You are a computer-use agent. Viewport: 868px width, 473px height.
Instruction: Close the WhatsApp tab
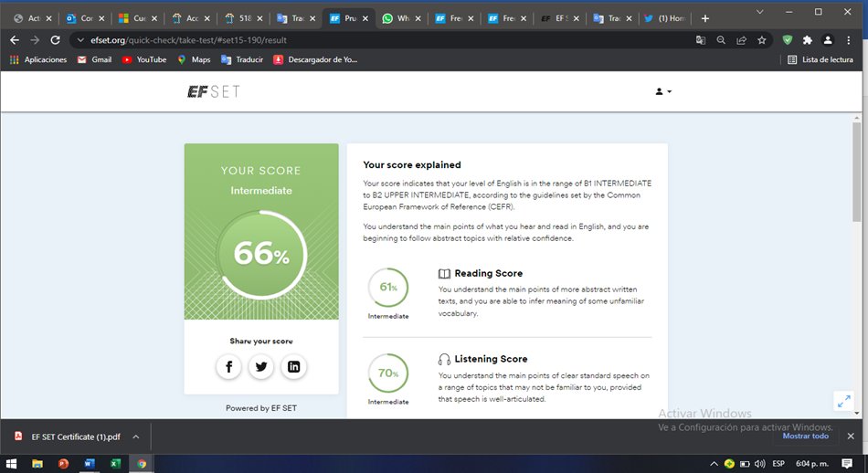click(418, 18)
